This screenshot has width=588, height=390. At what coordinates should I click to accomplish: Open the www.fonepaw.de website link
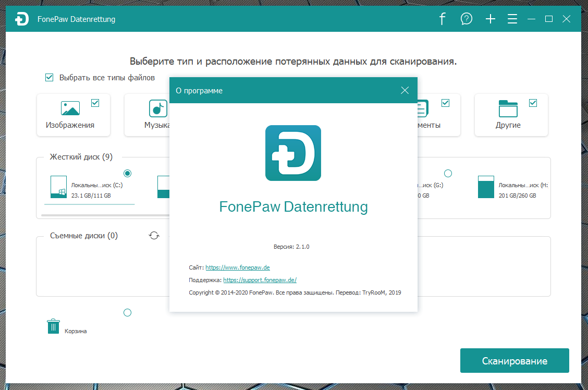click(x=237, y=267)
